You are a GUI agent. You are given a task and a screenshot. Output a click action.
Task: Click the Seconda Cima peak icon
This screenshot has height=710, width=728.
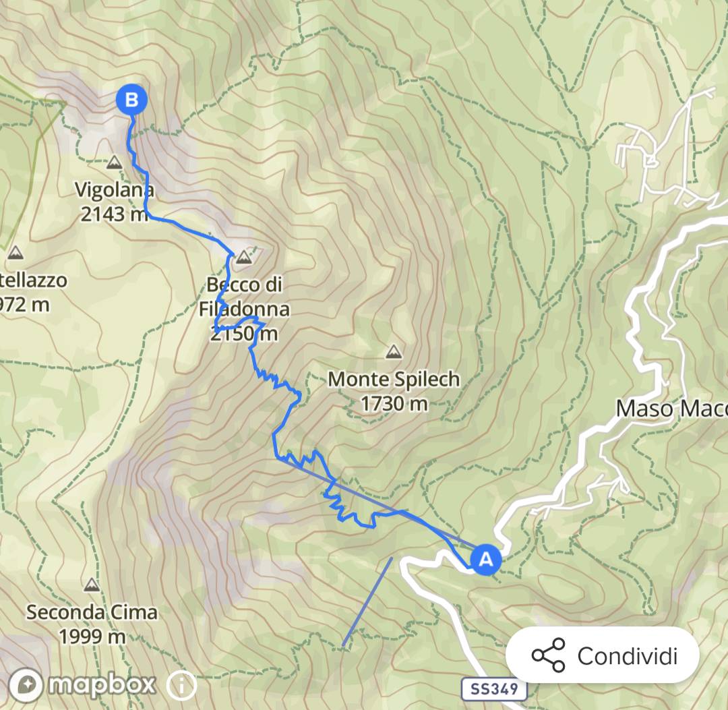(92, 585)
